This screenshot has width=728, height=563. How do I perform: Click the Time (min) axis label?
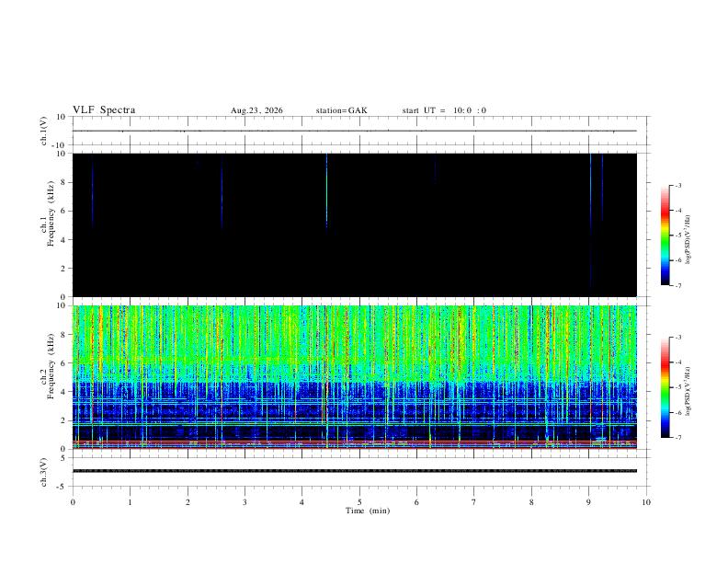368,511
